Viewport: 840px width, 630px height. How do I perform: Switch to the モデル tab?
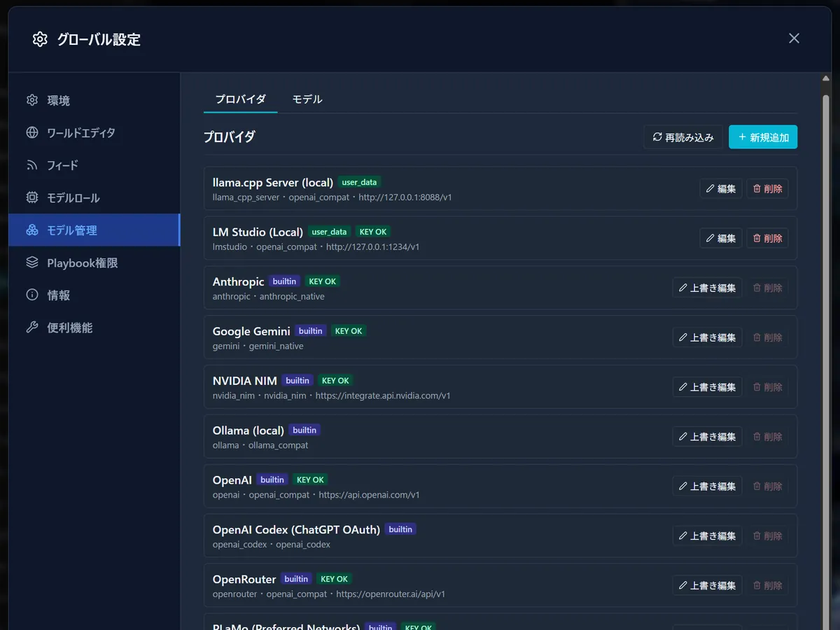tap(307, 99)
